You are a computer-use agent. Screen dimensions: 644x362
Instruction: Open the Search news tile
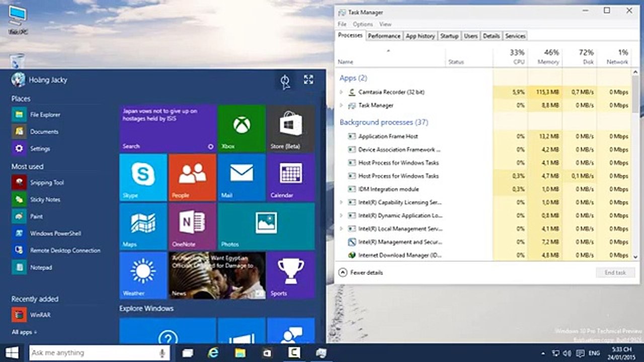tap(168, 128)
